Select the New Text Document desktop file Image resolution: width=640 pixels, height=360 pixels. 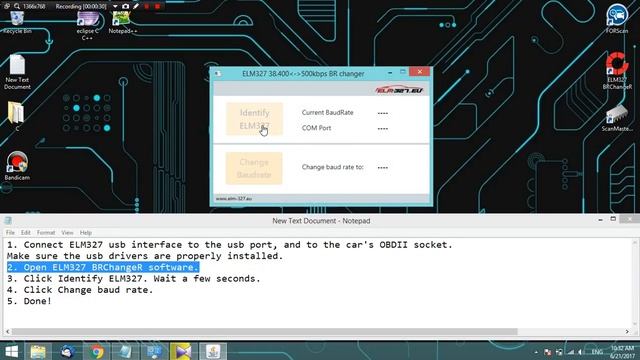click(x=17, y=72)
